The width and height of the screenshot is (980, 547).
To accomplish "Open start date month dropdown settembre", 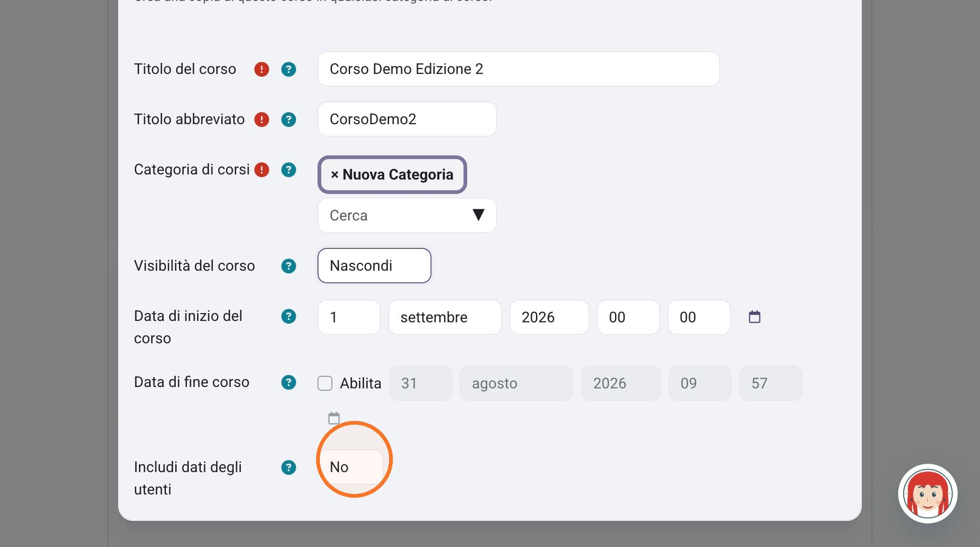I will 445,317.
